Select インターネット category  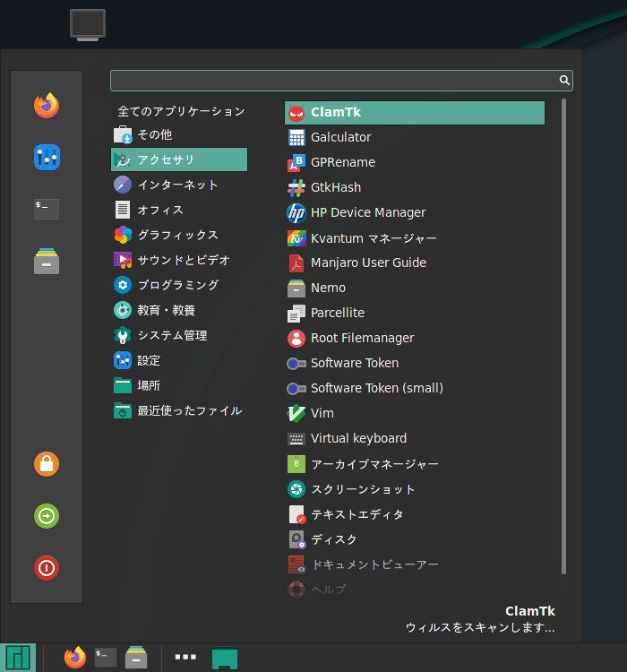coord(179,185)
